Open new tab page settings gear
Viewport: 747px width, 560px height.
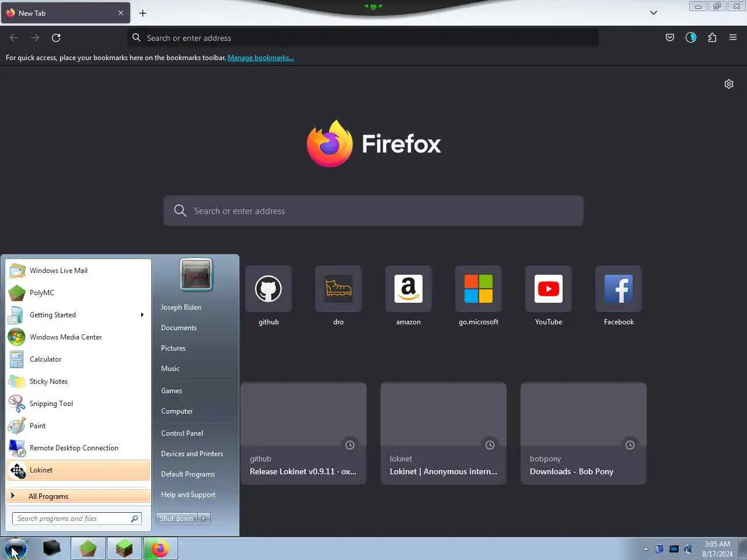(729, 84)
